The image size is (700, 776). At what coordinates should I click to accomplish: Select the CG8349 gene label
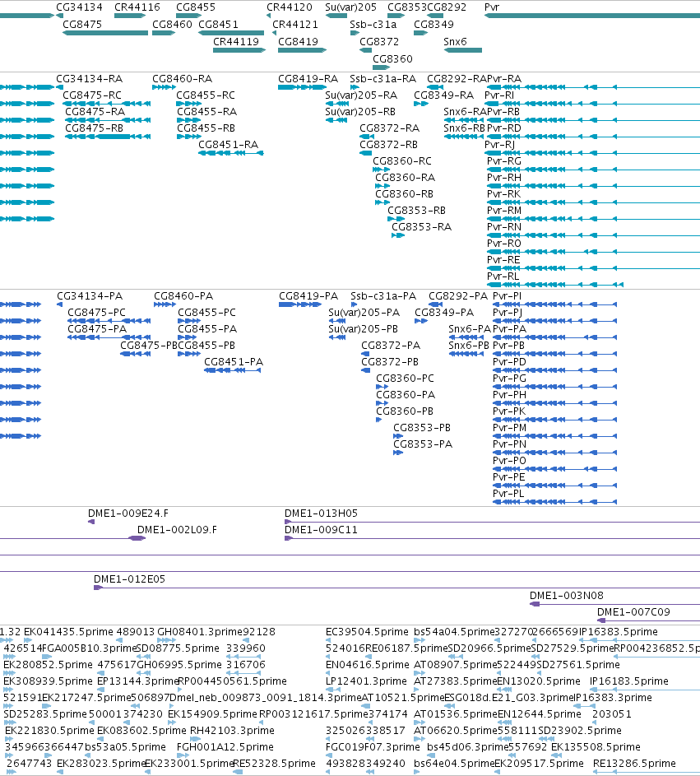pyautogui.click(x=433, y=24)
